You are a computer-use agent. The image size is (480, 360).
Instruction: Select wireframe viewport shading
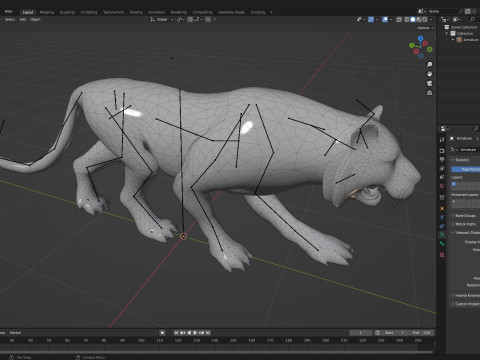(407, 20)
